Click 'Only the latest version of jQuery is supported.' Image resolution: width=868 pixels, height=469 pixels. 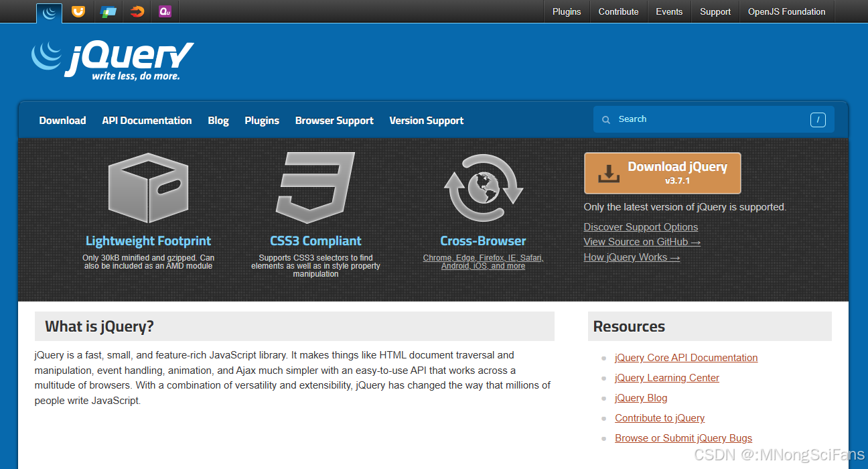tap(685, 207)
